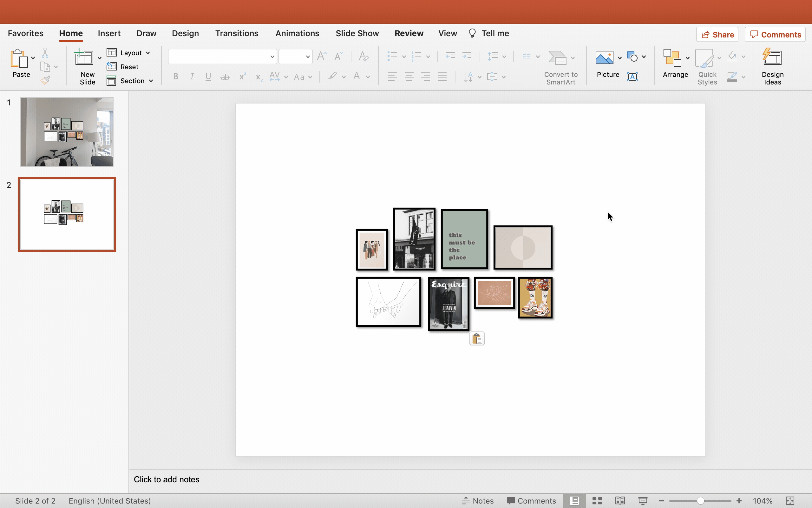Open Design Ideas pane
The height and width of the screenshot is (508, 812).
pyautogui.click(x=772, y=67)
